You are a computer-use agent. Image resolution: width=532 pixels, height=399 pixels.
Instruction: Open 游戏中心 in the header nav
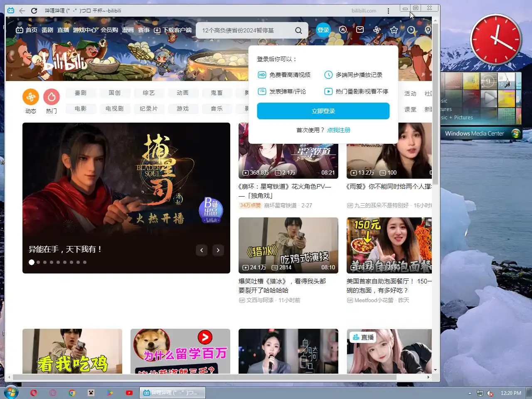85,30
